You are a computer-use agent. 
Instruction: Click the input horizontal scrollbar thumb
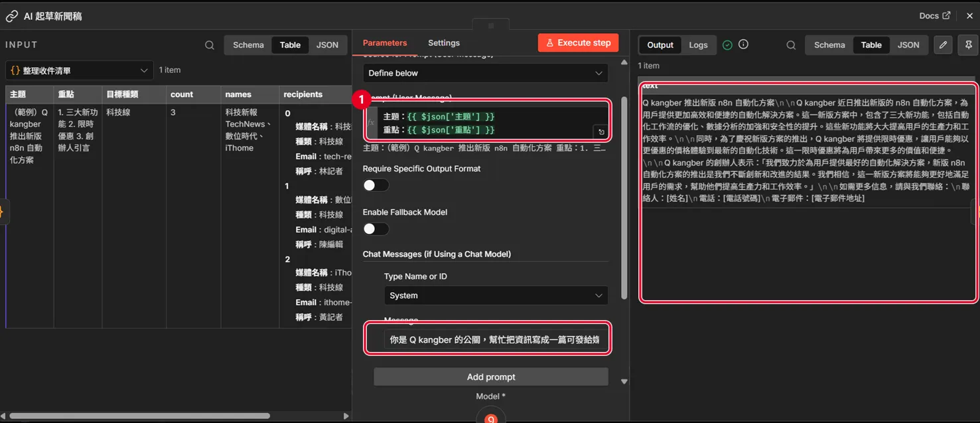coord(141,416)
